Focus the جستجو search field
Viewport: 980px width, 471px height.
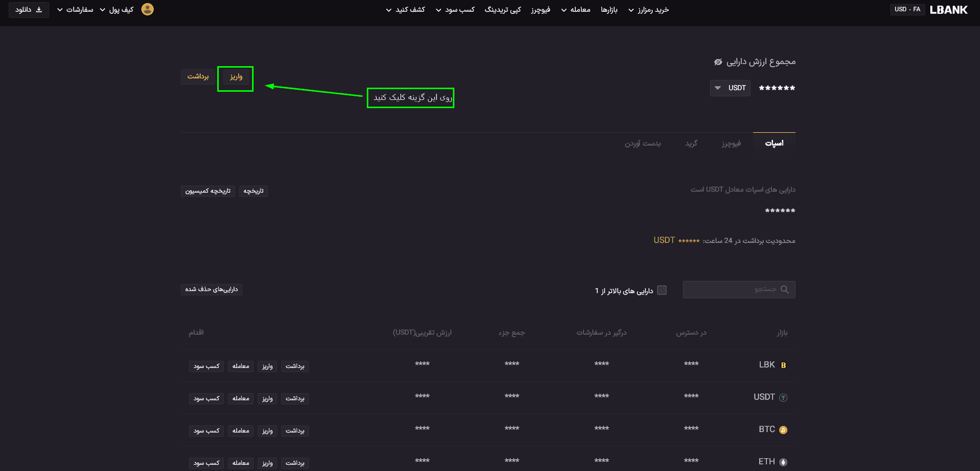click(739, 290)
